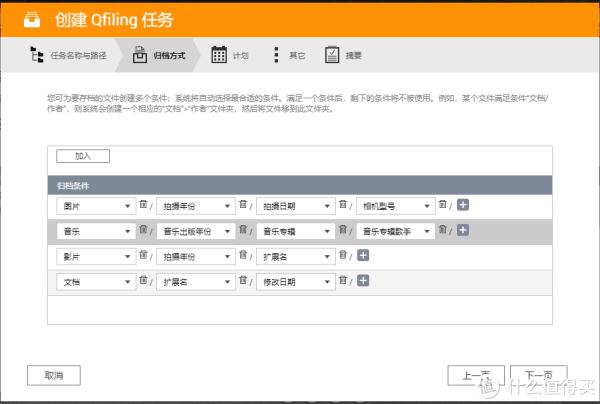The image size is (600, 404).
Task: Open the 文档 file type dropdown
Action: tap(97, 282)
